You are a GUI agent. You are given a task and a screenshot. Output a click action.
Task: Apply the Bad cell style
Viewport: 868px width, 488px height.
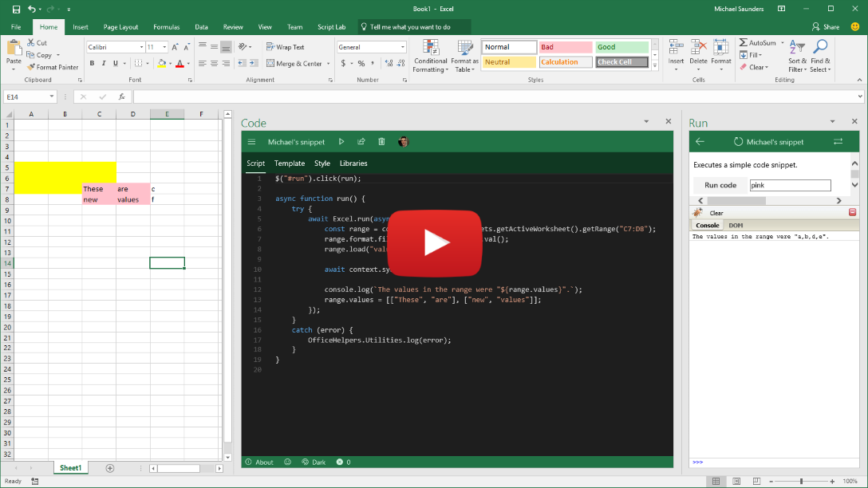[x=566, y=47]
